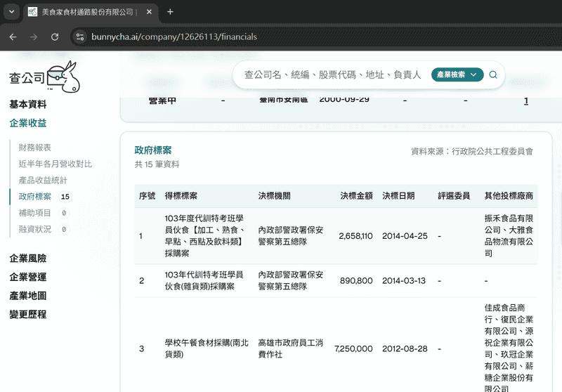Expand the 產業檢索 search type dropdown
The image size is (562, 392).
[457, 74]
